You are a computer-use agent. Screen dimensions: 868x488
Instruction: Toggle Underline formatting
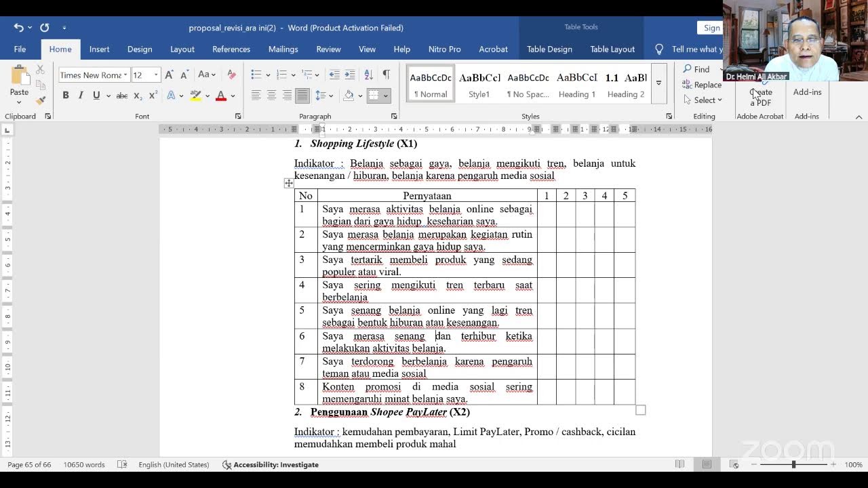pyautogui.click(x=96, y=96)
